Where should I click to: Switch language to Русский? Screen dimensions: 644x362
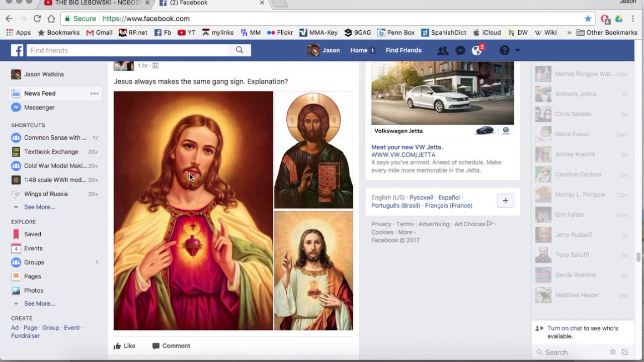coord(421,198)
